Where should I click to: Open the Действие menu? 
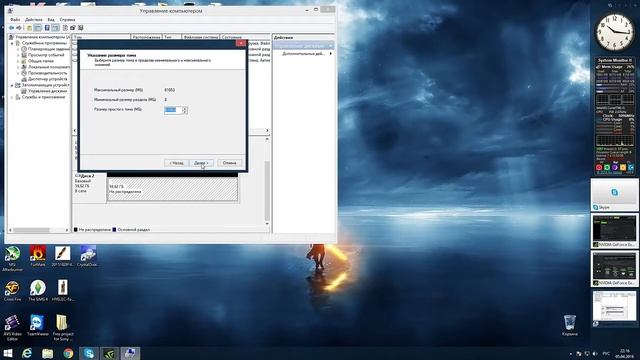33,20
